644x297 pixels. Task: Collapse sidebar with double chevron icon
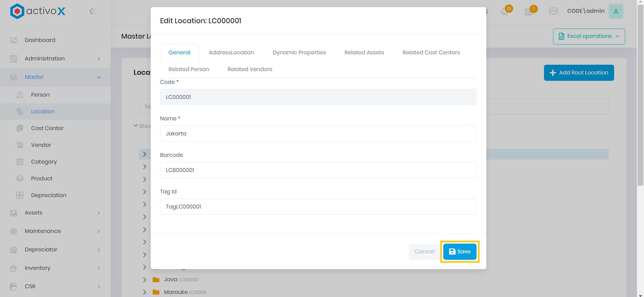click(93, 11)
